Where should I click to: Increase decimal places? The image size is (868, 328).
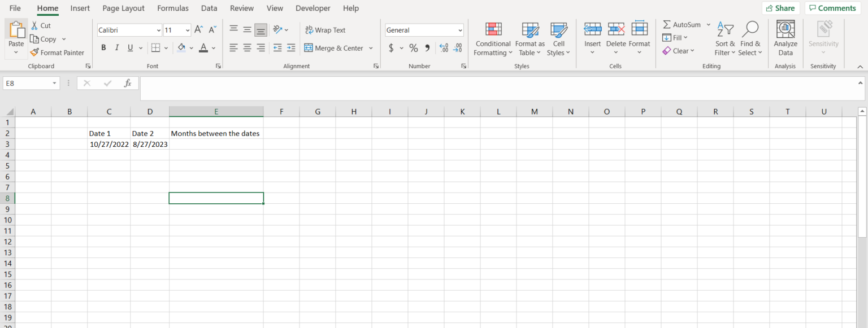pyautogui.click(x=444, y=48)
